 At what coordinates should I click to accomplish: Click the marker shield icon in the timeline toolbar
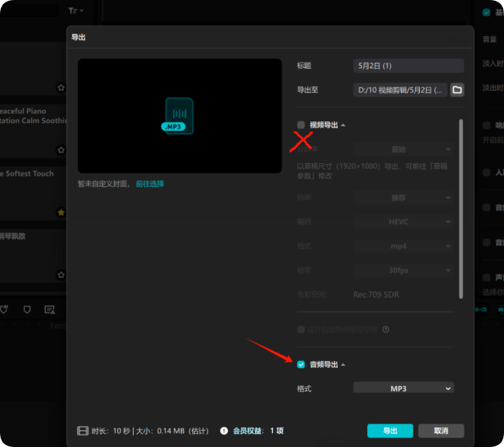pos(27,309)
